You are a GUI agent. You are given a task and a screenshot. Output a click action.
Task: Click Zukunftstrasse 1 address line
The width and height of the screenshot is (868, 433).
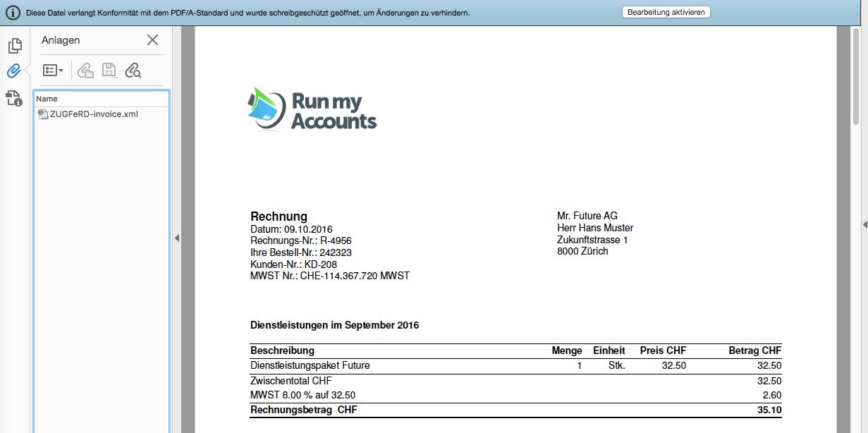[592, 240]
